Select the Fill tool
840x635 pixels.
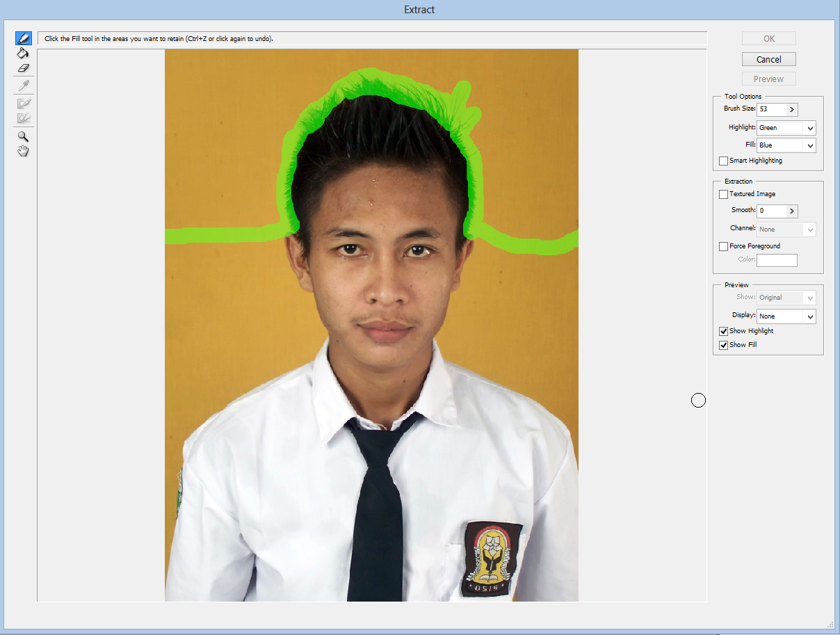tap(23, 53)
